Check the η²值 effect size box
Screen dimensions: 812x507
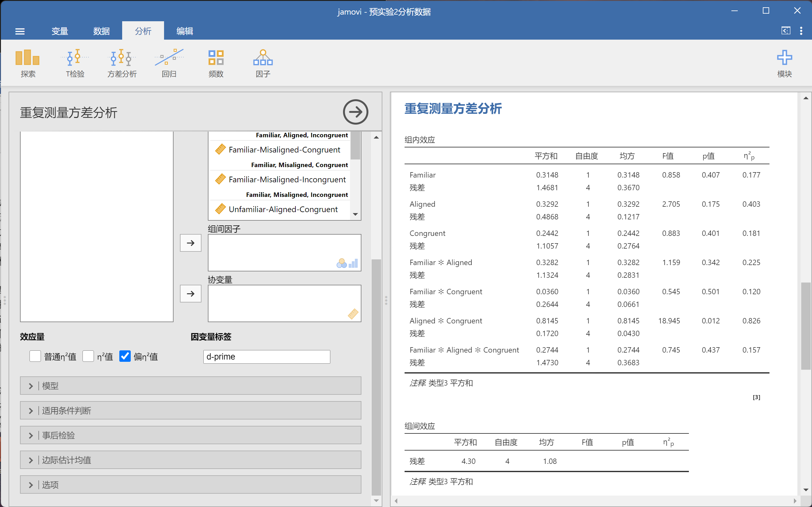click(x=88, y=356)
